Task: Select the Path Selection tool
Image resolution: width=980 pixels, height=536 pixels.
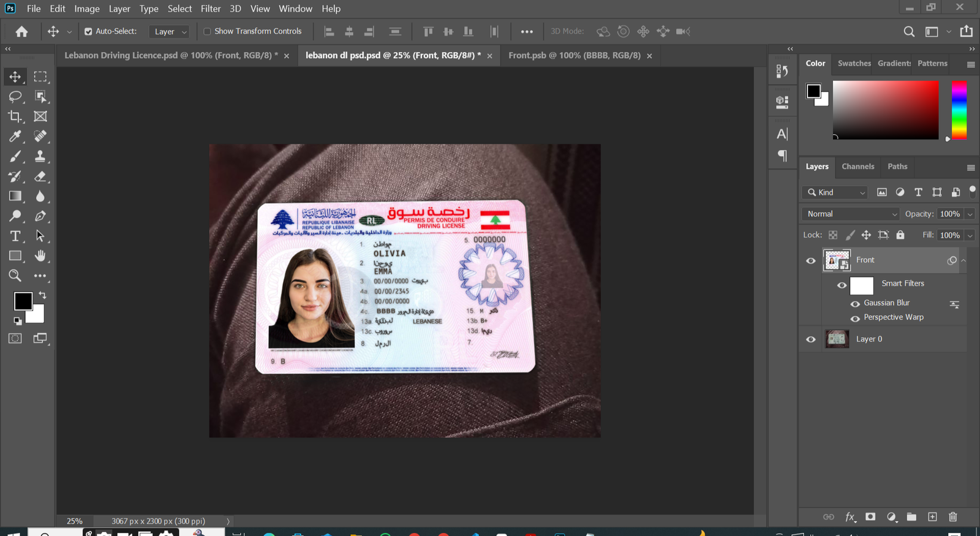Action: tap(40, 236)
